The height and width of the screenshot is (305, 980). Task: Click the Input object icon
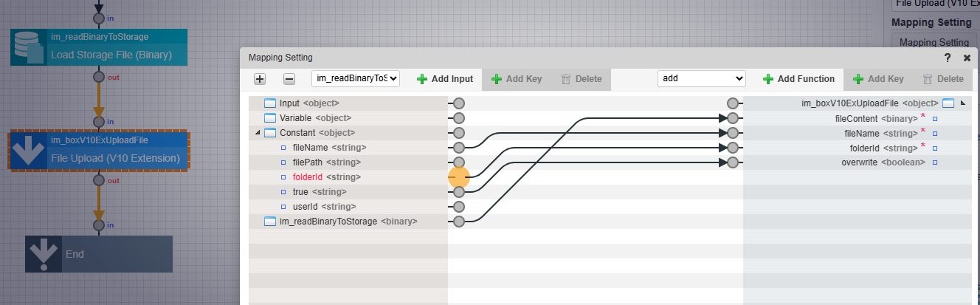[x=269, y=103]
